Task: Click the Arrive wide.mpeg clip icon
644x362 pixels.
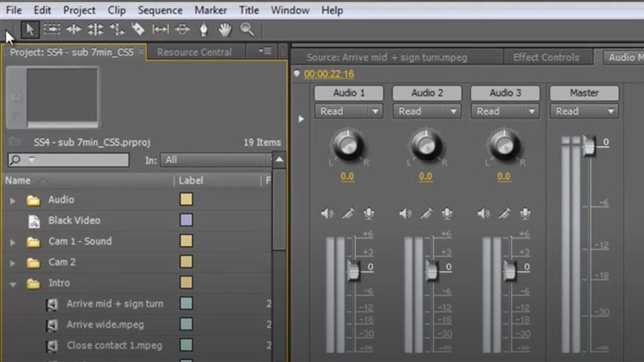Action: 52,325
